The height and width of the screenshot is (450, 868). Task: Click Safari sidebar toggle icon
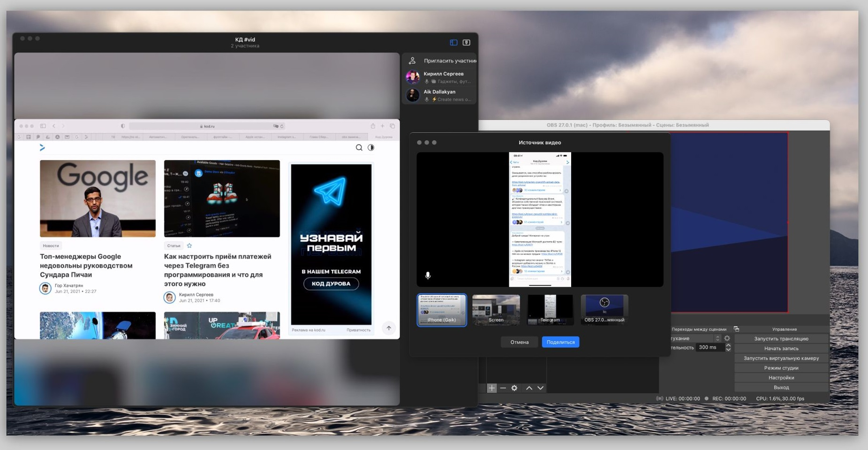(43, 126)
